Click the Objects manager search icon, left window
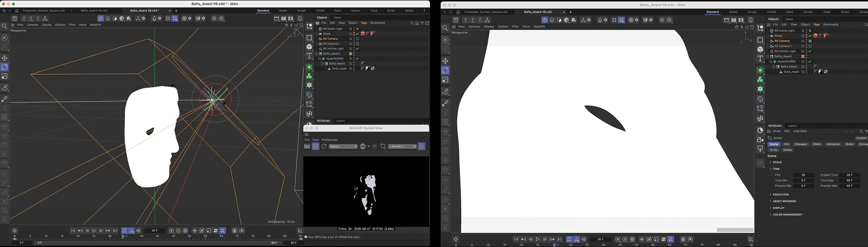The width and height of the screenshot is (868, 247). click(412, 23)
